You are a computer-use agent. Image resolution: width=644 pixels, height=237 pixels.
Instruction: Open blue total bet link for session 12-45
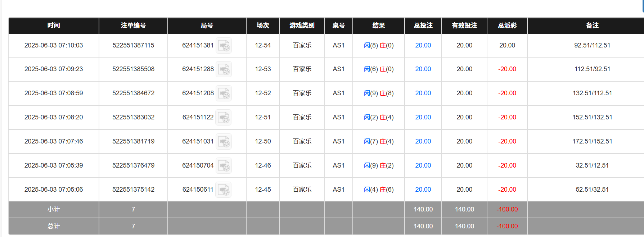[423, 190]
